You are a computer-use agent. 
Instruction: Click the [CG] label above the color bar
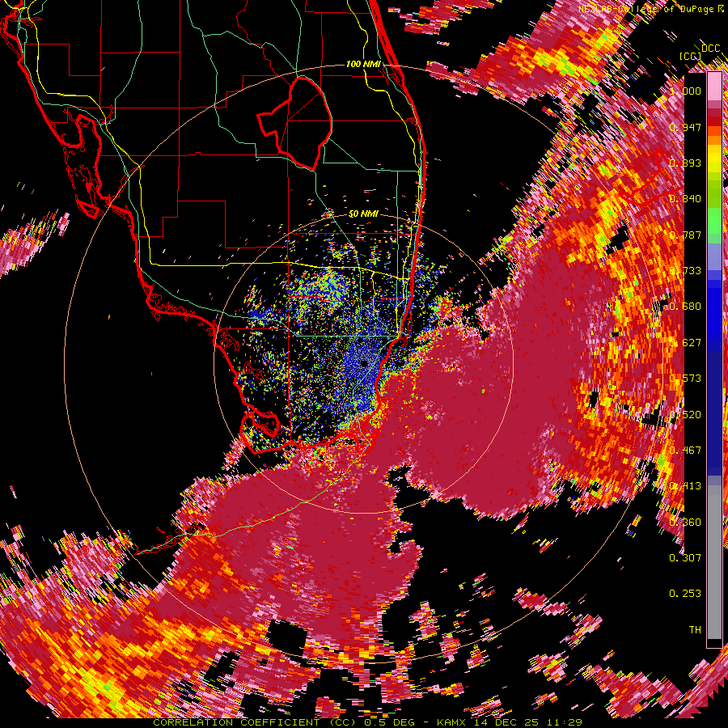(x=691, y=56)
